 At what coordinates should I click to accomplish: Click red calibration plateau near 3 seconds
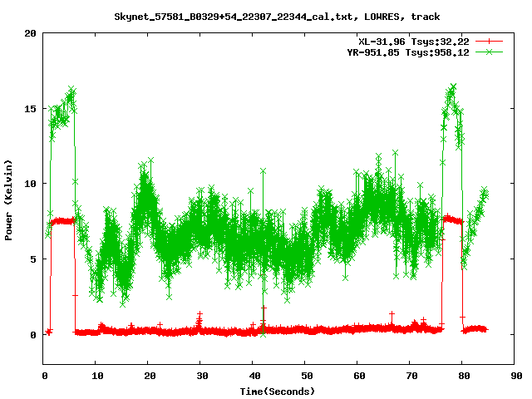[x=62, y=221]
